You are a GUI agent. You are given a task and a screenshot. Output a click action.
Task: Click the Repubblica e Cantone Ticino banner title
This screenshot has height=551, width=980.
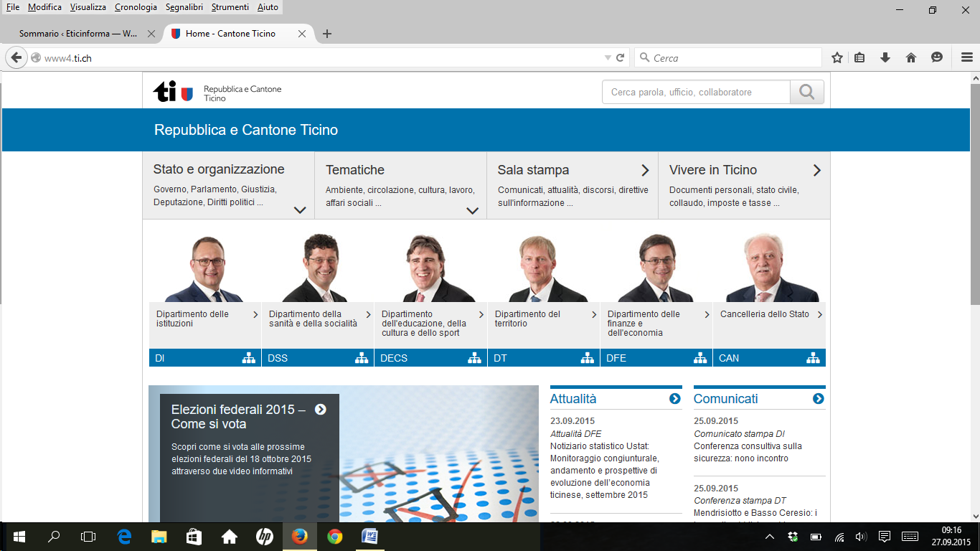pyautogui.click(x=246, y=130)
